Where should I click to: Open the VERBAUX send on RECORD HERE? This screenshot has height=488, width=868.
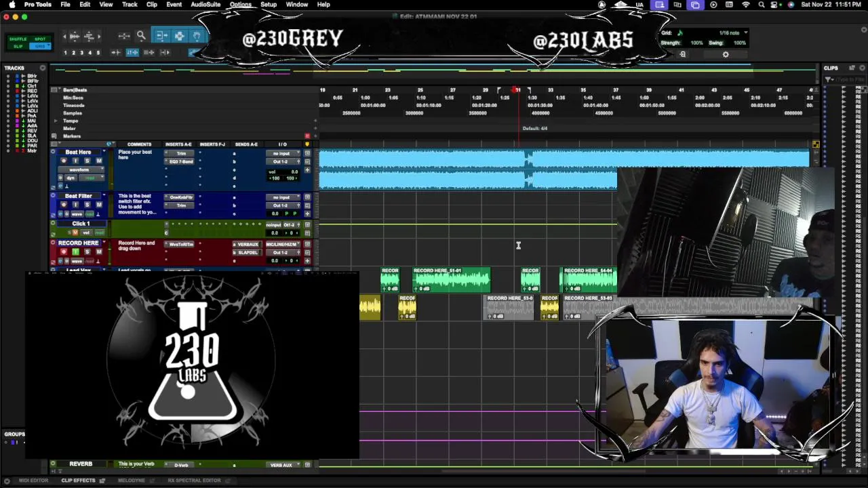[x=248, y=245]
